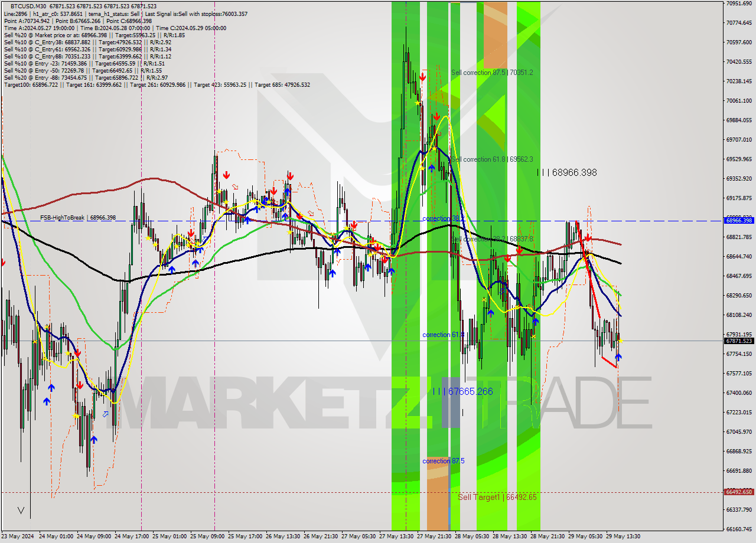
Task: Select the '29 May 05:30' time label
Action: click(x=585, y=537)
